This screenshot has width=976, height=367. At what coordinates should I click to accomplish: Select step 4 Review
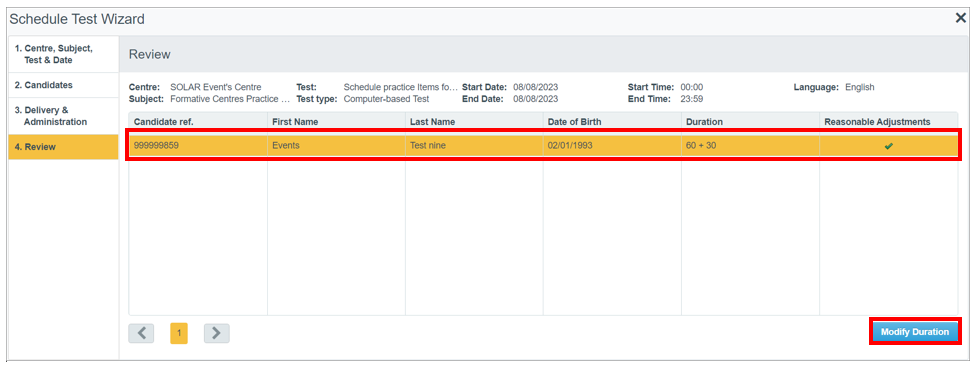tap(63, 147)
